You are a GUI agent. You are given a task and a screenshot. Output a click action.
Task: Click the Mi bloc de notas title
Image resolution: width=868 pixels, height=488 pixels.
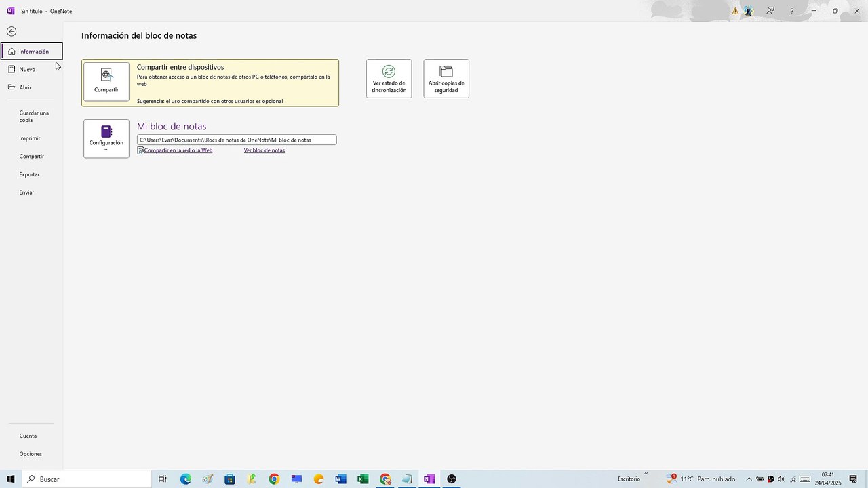[172, 126]
